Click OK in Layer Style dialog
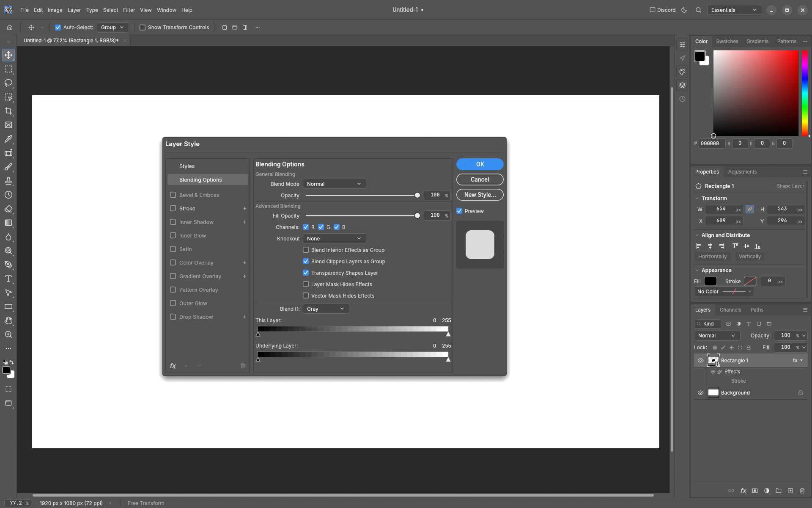The width and height of the screenshot is (812, 508). click(x=480, y=164)
